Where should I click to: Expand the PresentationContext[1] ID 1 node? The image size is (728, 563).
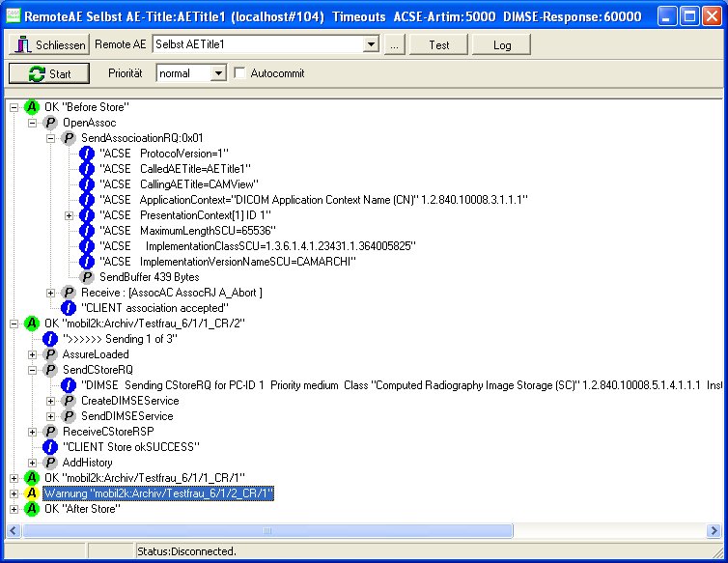(69, 215)
